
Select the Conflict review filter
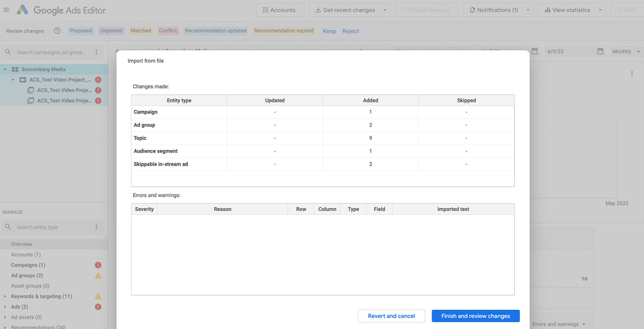(x=168, y=31)
